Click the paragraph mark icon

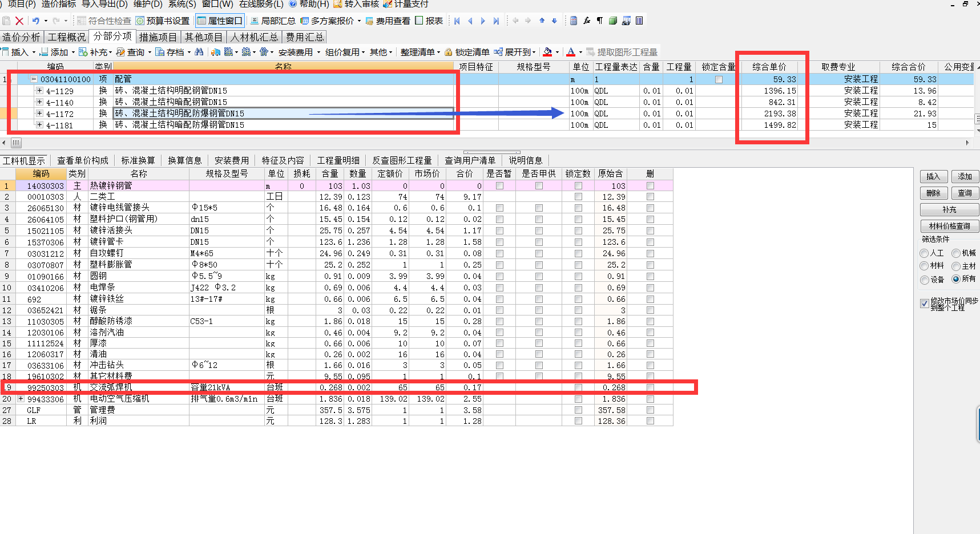click(600, 21)
